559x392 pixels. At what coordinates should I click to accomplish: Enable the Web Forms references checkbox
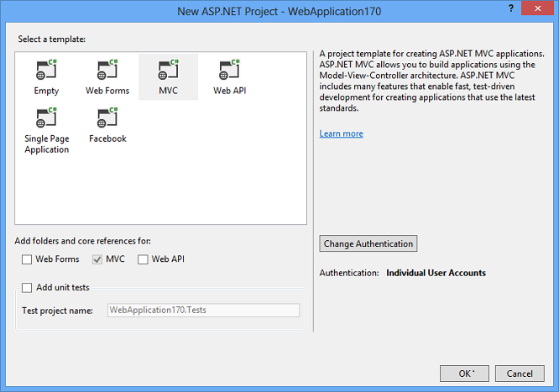[27, 259]
